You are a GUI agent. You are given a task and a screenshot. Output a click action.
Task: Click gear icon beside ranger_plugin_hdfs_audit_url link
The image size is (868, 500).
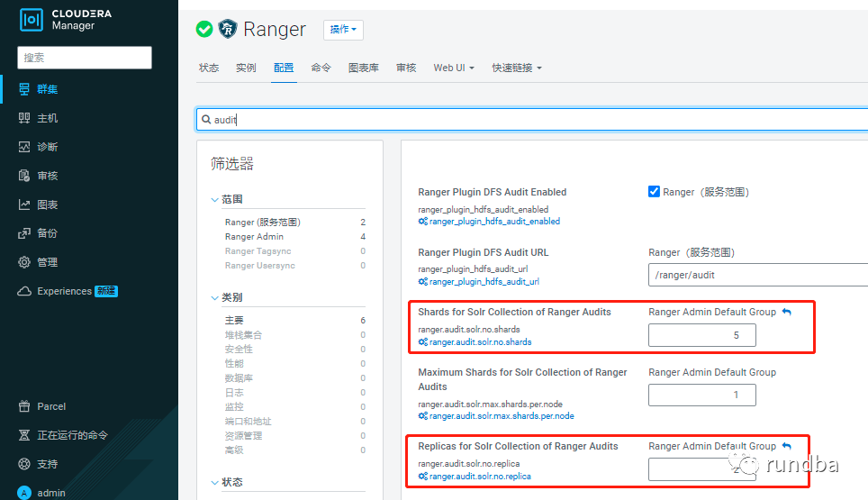pos(423,282)
